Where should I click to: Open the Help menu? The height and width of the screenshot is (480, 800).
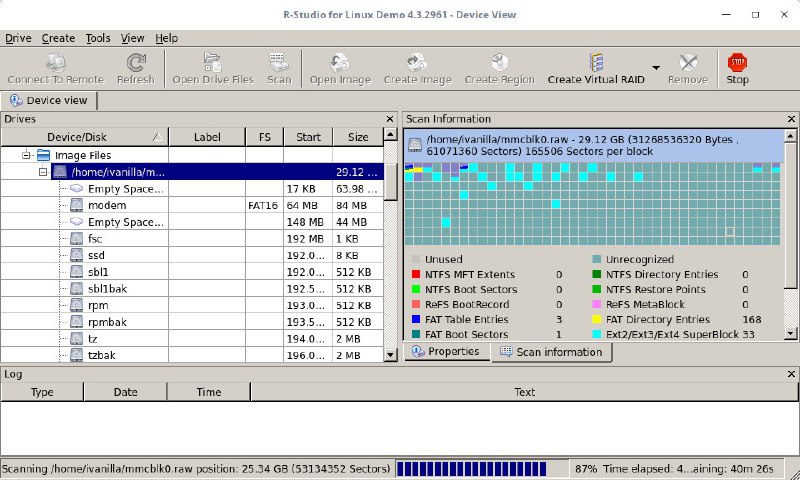pyautogui.click(x=166, y=38)
